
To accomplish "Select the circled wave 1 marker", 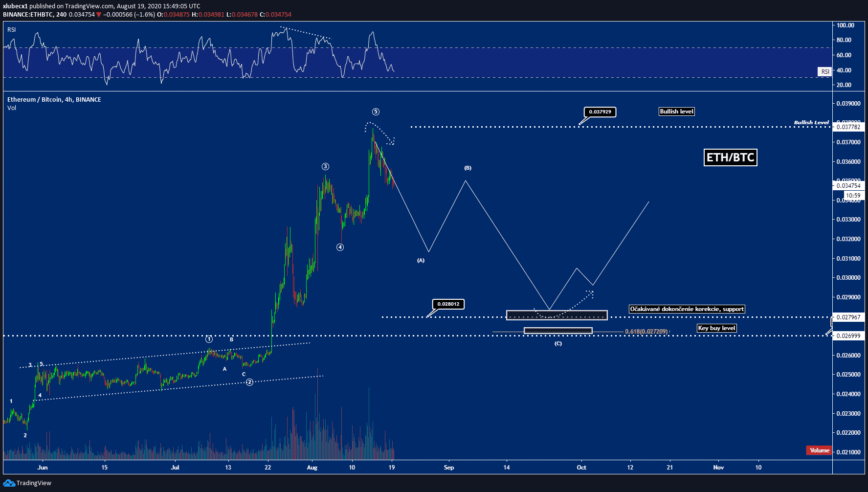I will point(209,339).
